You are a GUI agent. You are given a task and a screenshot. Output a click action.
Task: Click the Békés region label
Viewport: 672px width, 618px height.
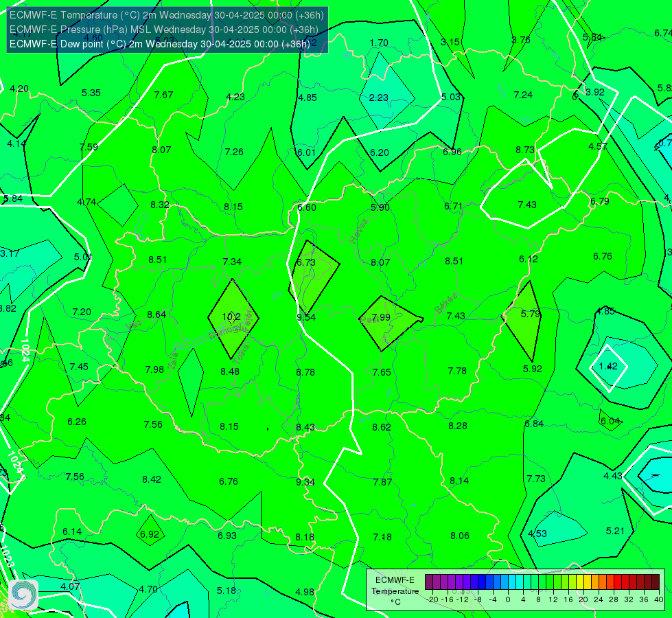446,304
